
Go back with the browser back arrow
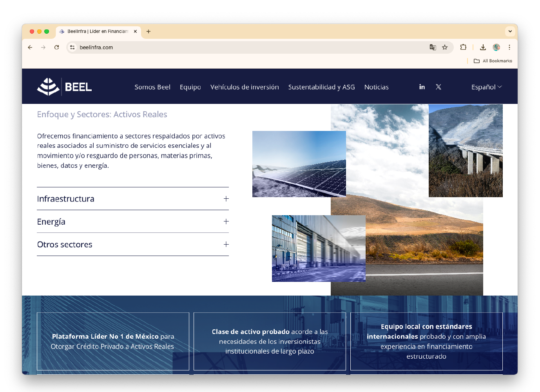coord(30,47)
